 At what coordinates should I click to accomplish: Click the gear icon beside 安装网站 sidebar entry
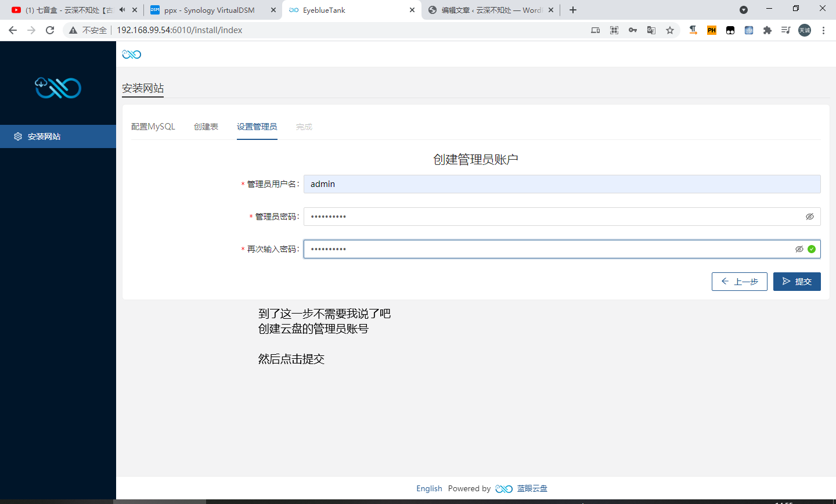coord(17,136)
